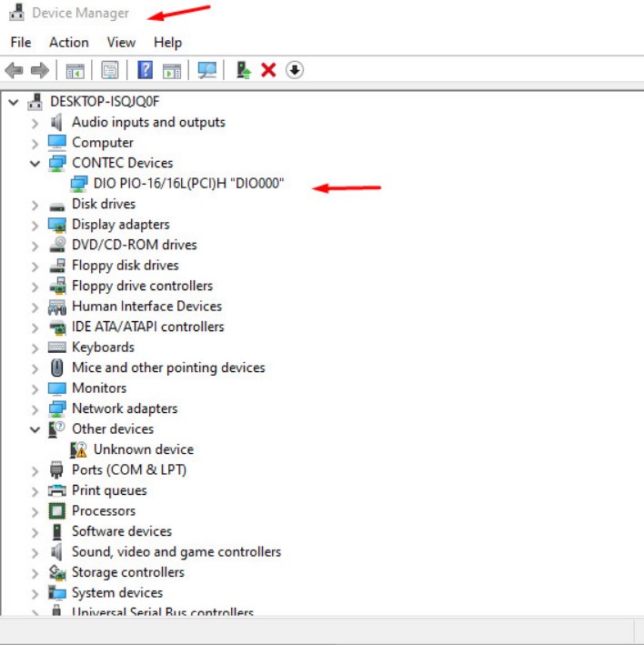The height and width of the screenshot is (645, 644).
Task: Select the Network adapters label
Action: [x=125, y=408]
